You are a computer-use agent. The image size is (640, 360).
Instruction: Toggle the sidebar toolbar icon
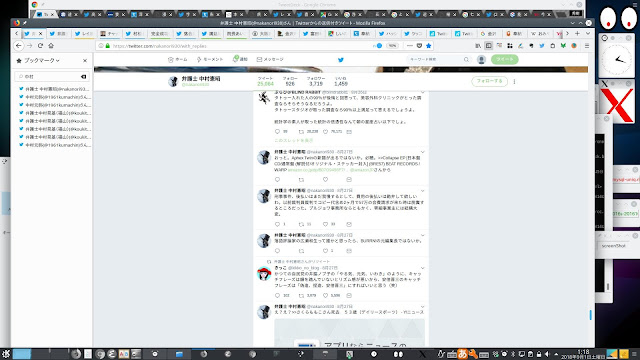pos(489,46)
